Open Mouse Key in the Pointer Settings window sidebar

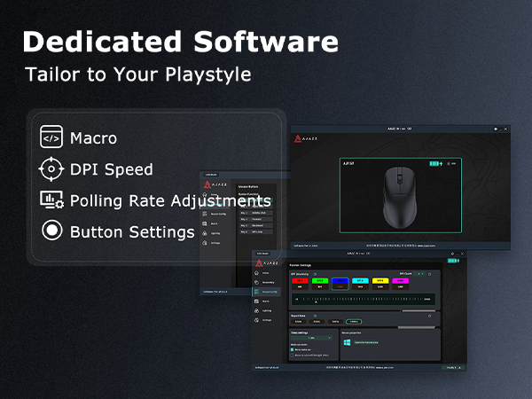[264, 282]
